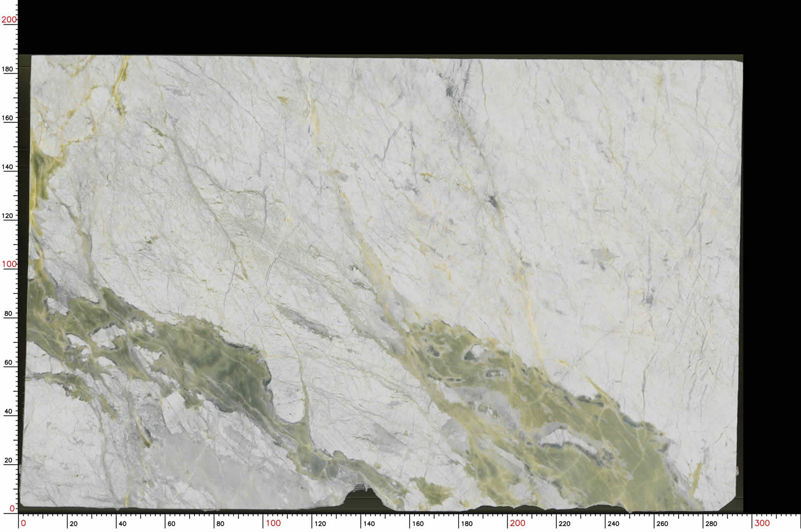Click the 20 label on the vertical ruler
801x532 pixels.
click(8, 460)
